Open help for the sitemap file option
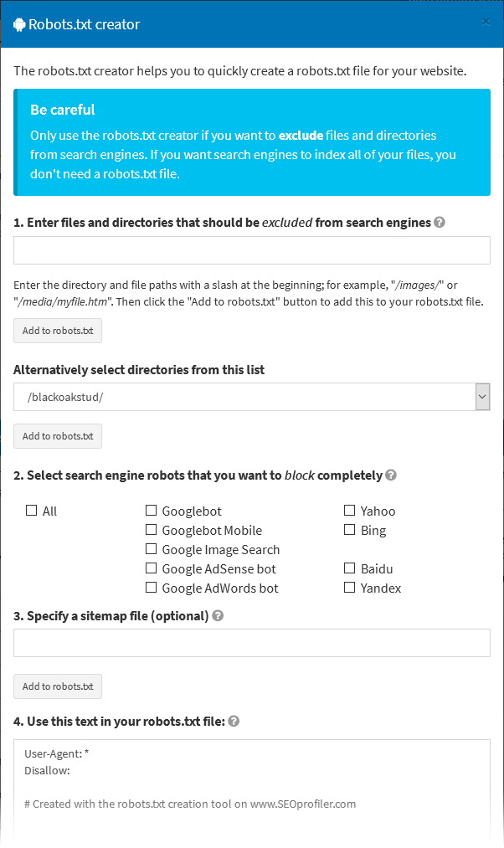This screenshot has width=504, height=848. (x=217, y=615)
